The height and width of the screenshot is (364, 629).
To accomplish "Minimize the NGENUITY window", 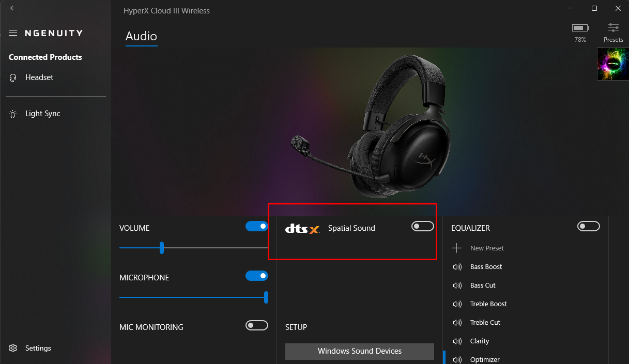I will tap(571, 8).
